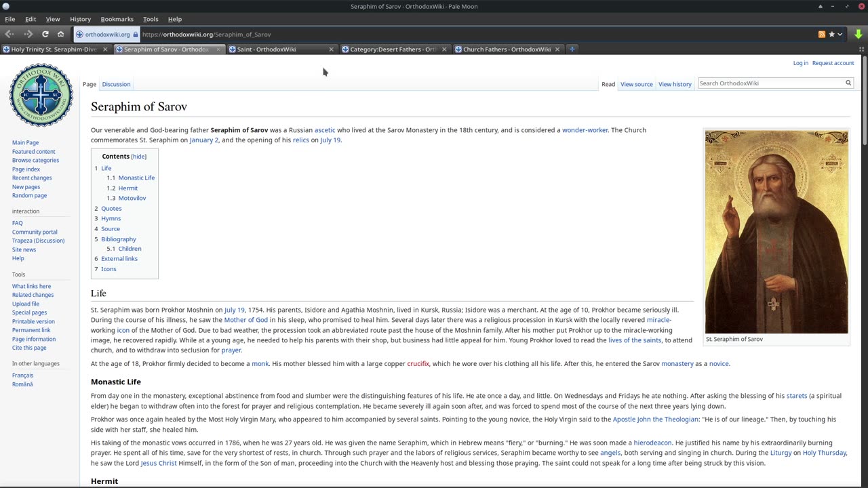Switch to Français language version
868x488 pixels.
[22, 375]
